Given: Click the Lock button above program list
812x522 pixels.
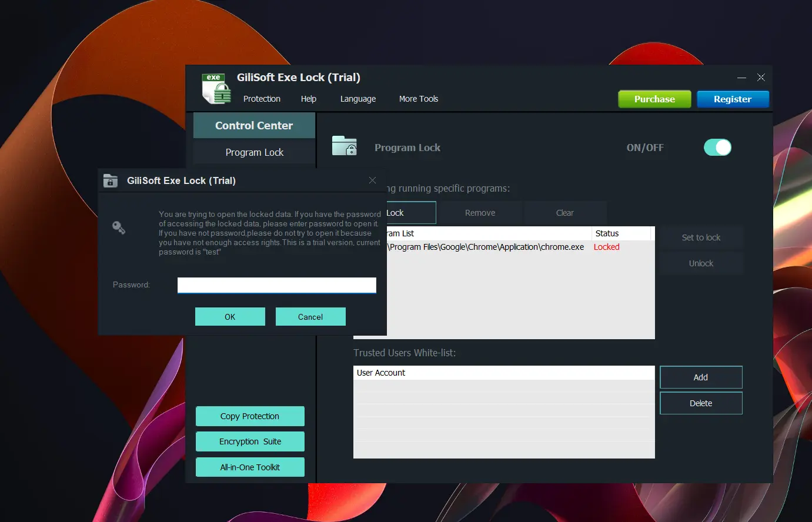Looking at the screenshot, I should [411, 213].
